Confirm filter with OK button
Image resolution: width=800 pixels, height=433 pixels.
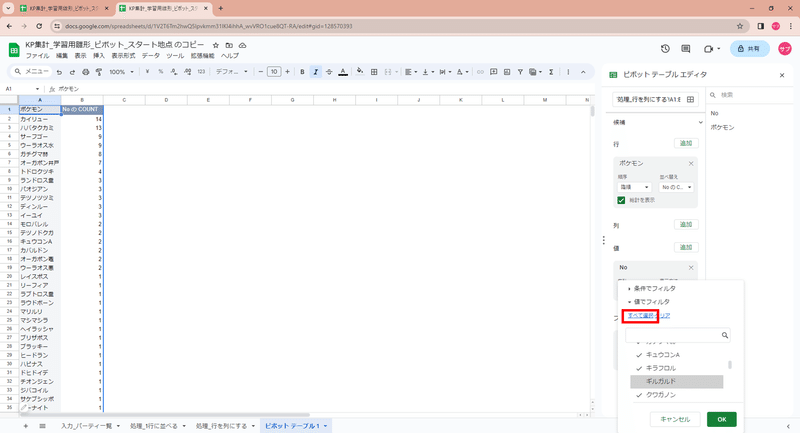point(721,419)
